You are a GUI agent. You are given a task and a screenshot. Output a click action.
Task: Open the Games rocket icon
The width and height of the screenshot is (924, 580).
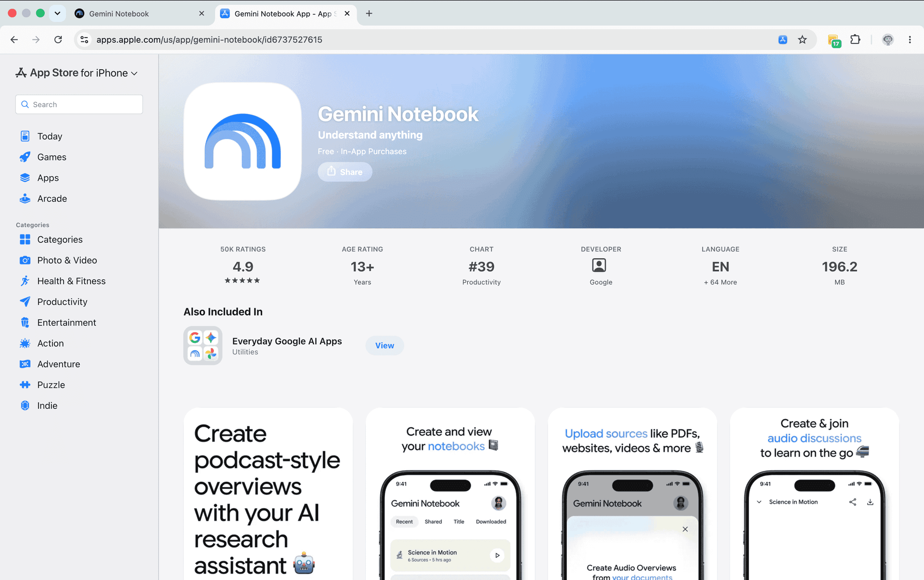click(x=25, y=157)
